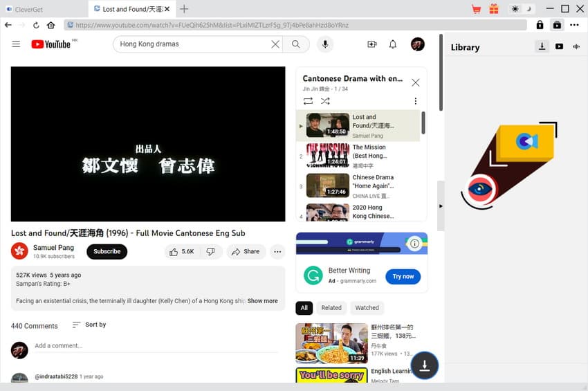The height and width of the screenshot is (391, 588).
Task: Dislike the video with thumbs down
Action: coord(211,252)
